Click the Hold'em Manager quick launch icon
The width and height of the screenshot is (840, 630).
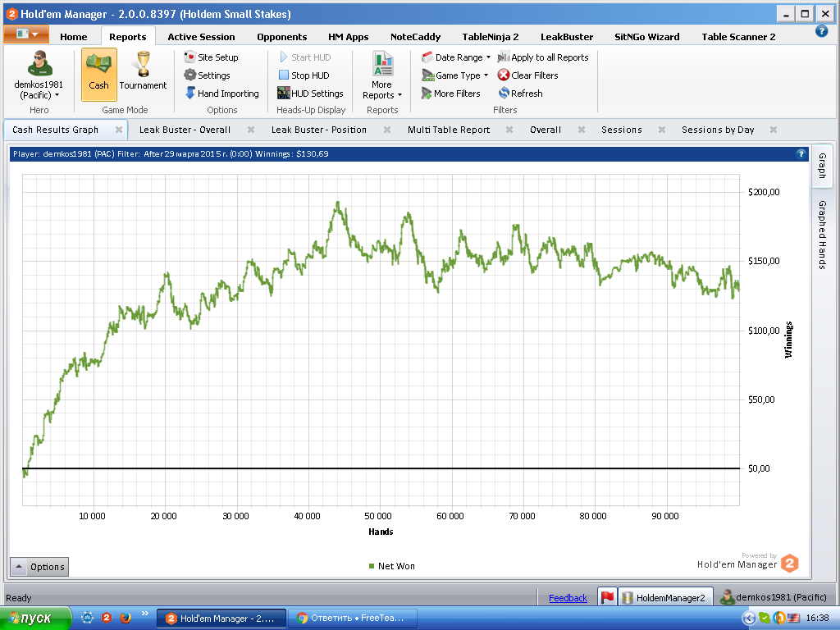(107, 618)
